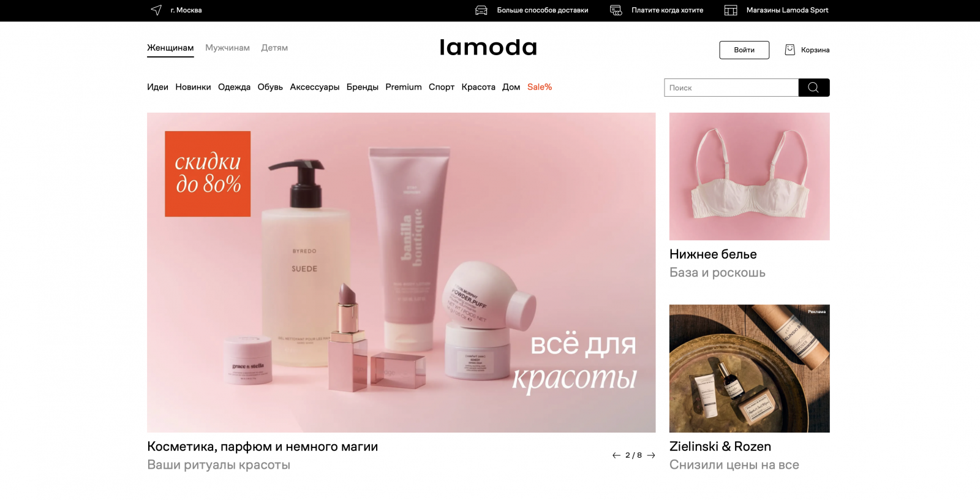Open the Обувь category menu
This screenshot has width=980, height=500.
click(270, 87)
